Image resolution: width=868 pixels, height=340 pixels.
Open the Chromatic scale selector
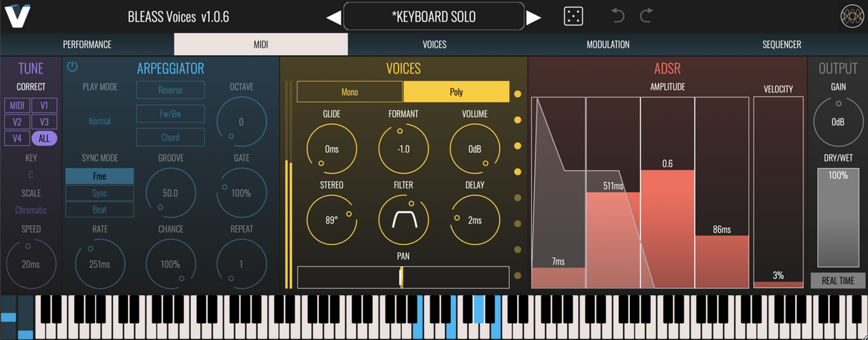pyautogui.click(x=31, y=210)
